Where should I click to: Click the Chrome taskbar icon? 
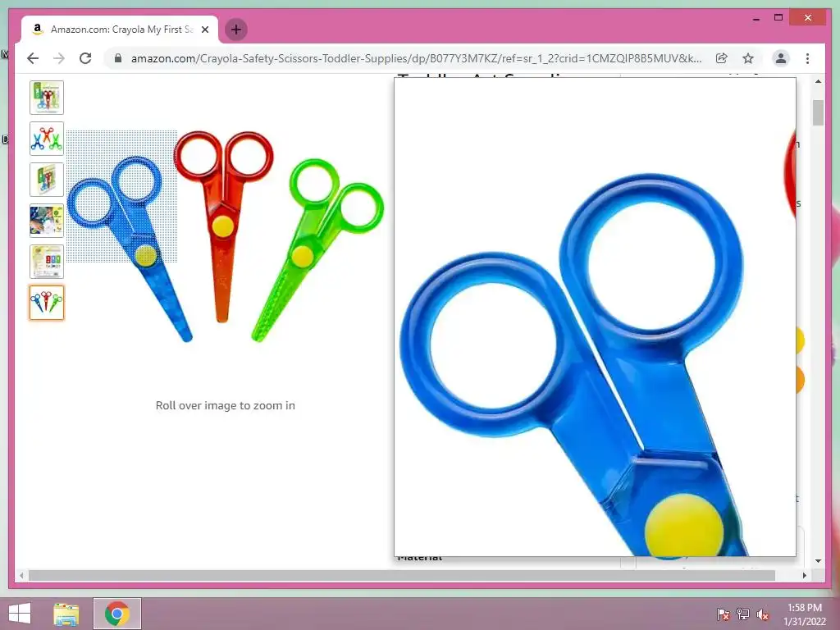117,614
